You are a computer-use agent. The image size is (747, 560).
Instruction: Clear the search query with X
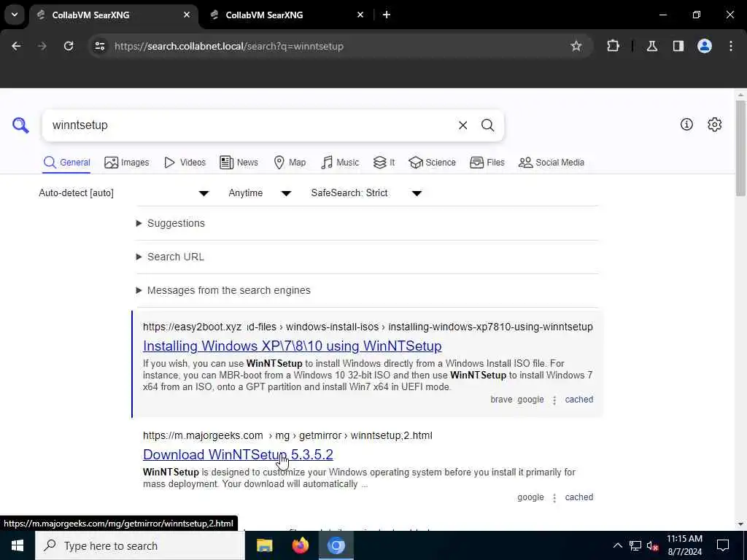[x=462, y=125]
